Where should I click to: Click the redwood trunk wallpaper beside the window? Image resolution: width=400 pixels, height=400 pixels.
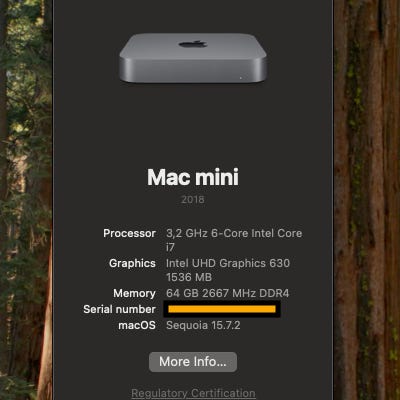pyautogui.click(x=367, y=200)
